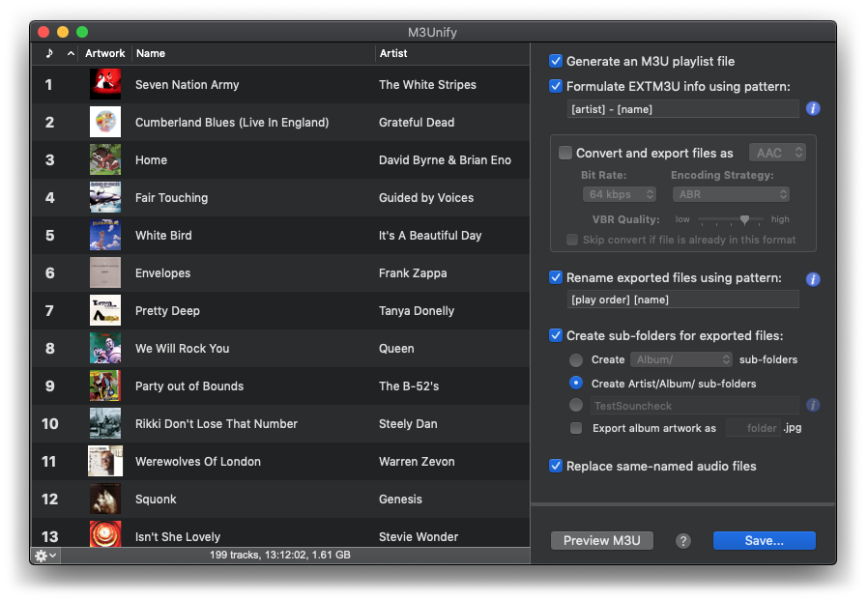
Task: Toggle Create sub-folders for exported files checkbox
Action: [x=556, y=335]
